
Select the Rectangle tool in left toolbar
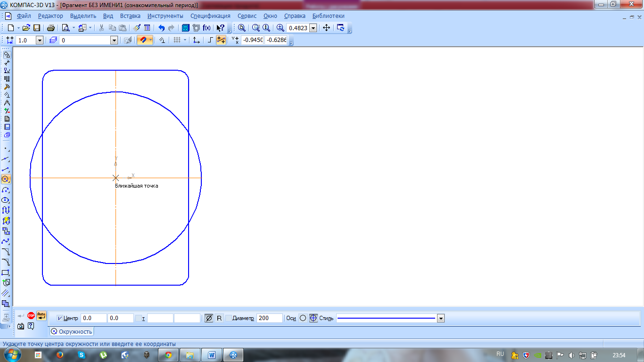[6, 272]
